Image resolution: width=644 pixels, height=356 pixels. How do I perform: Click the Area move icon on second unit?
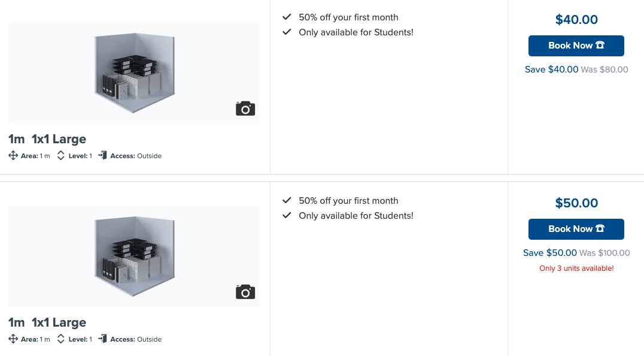pos(13,339)
